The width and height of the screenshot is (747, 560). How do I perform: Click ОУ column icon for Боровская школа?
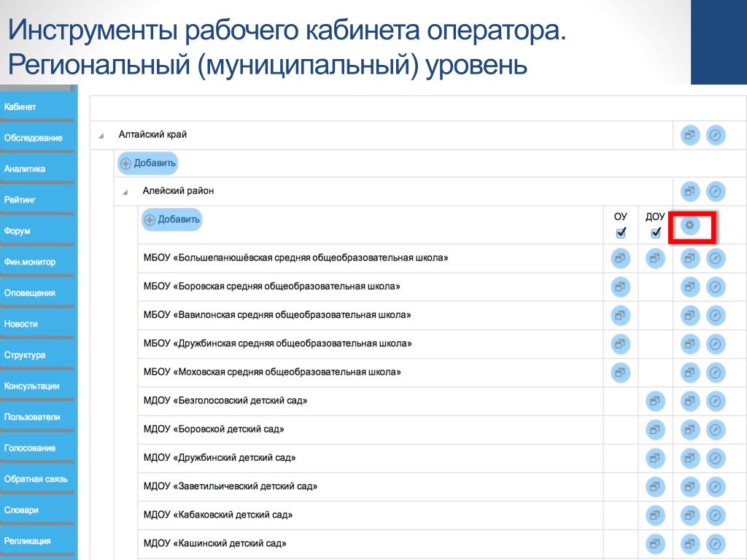[x=620, y=287]
